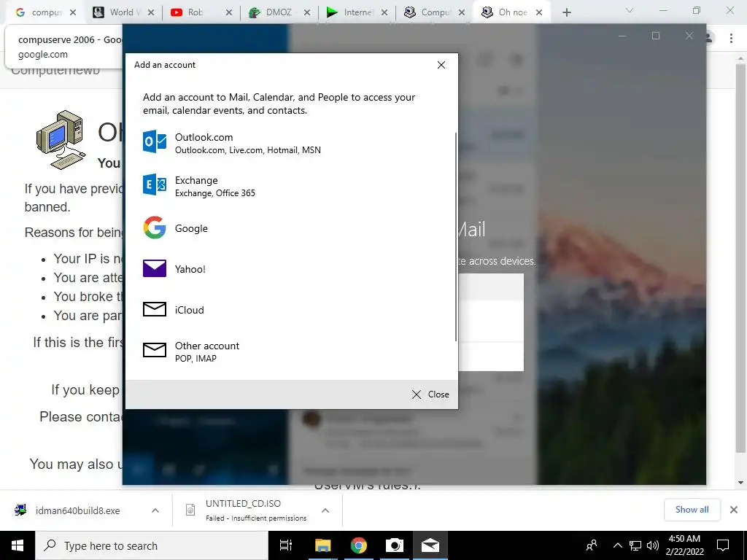This screenshot has width=747, height=560.
Task: Open the Camera app from the taskbar
Action: click(395, 545)
